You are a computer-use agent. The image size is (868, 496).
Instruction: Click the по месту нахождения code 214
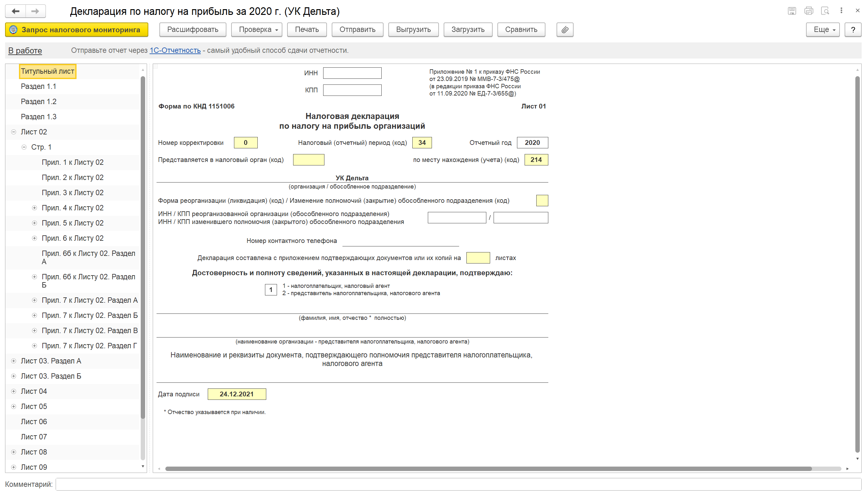click(x=536, y=160)
